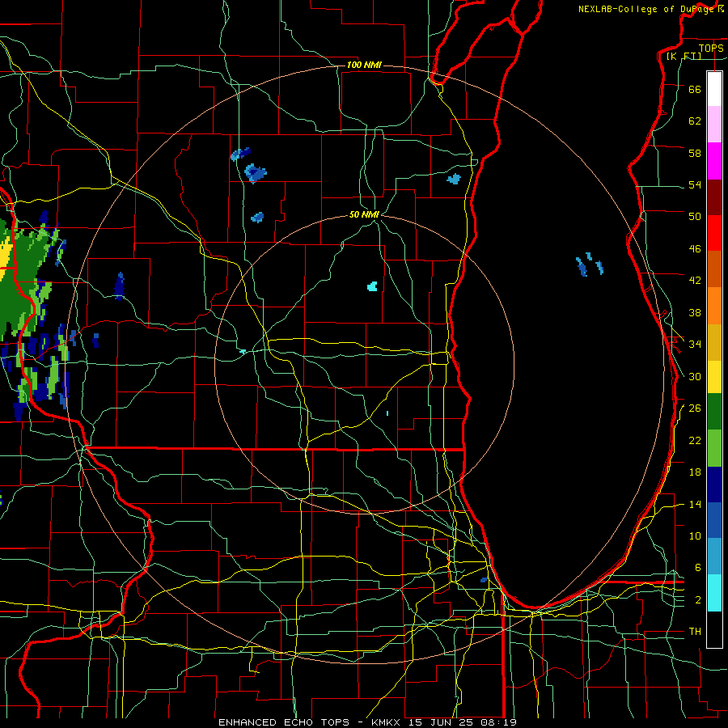
Task: Click the 50 NMI range ring label
Action: [364, 214]
